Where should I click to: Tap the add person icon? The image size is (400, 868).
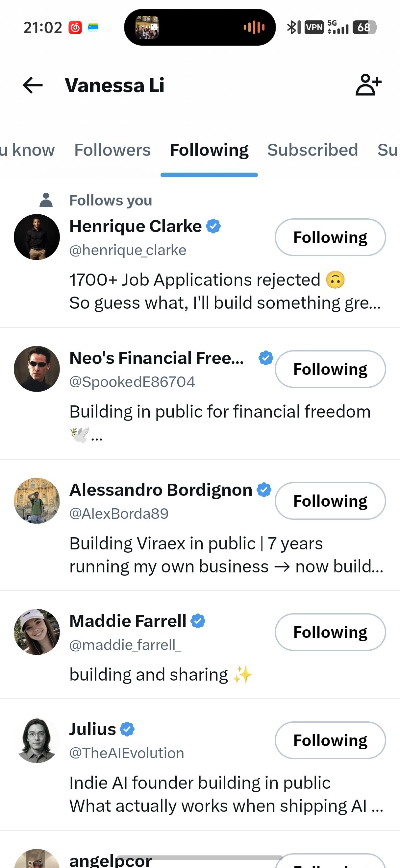coord(368,84)
